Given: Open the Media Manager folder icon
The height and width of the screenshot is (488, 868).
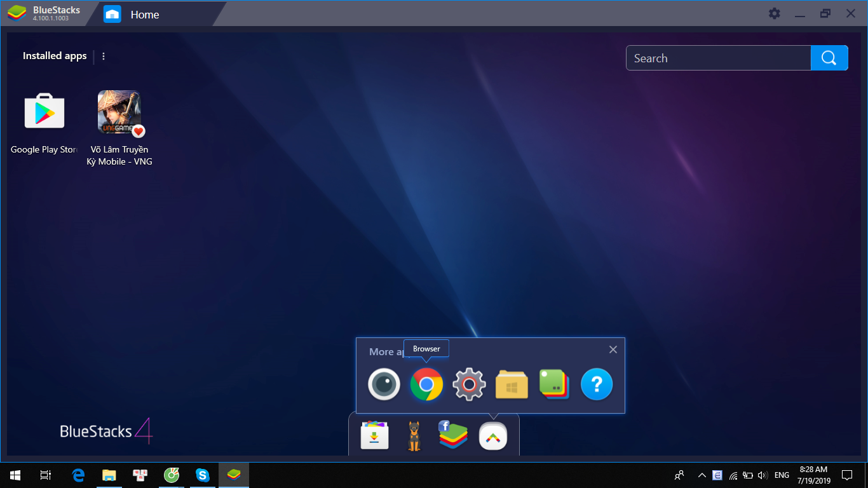Looking at the screenshot, I should pyautogui.click(x=512, y=384).
